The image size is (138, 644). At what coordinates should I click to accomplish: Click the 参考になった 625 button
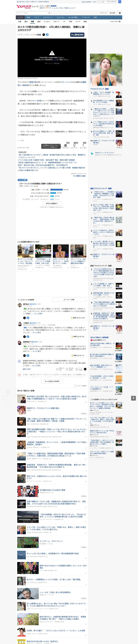click(x=78, y=337)
